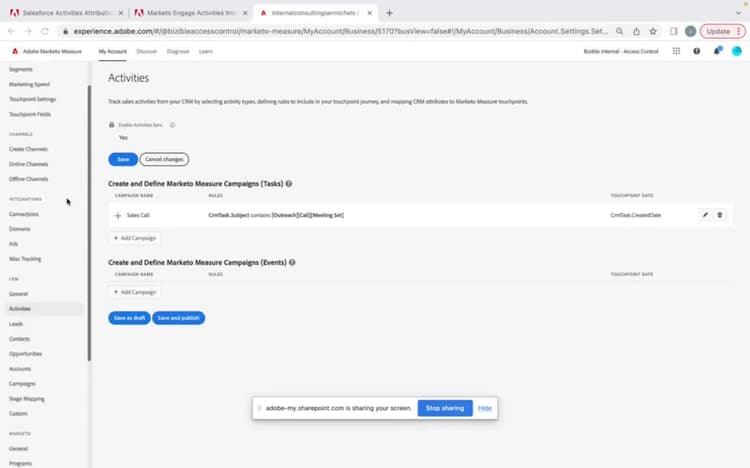
Task: Open Domains in the sidebar
Action: coord(20,229)
